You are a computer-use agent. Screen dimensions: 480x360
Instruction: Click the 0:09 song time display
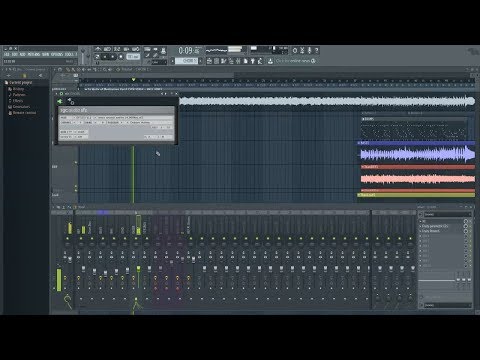pyautogui.click(x=189, y=51)
